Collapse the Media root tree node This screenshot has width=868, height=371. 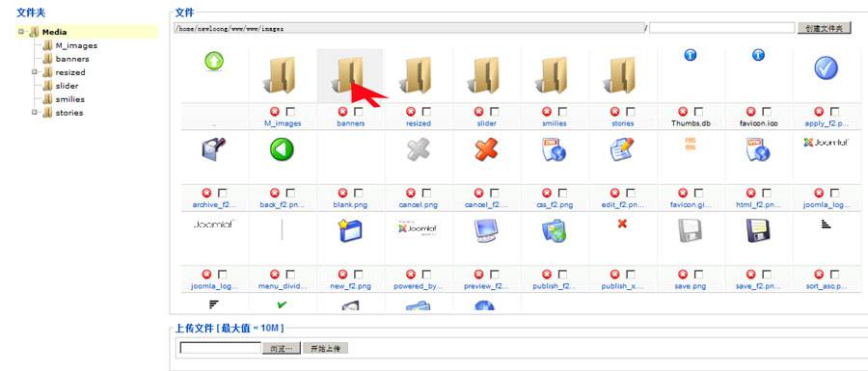pos(21,32)
